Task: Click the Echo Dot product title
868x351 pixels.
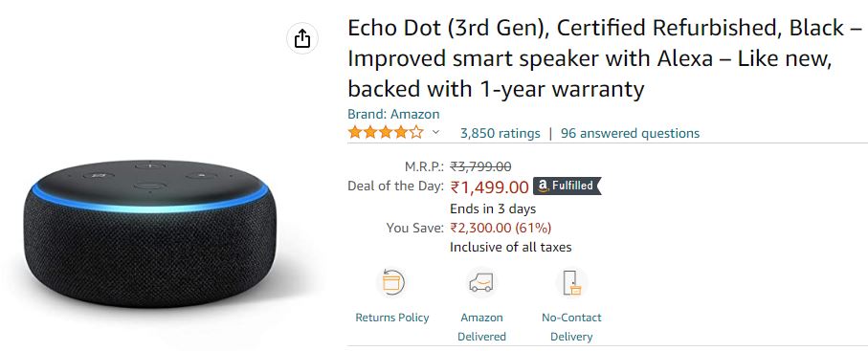Action: click(605, 58)
